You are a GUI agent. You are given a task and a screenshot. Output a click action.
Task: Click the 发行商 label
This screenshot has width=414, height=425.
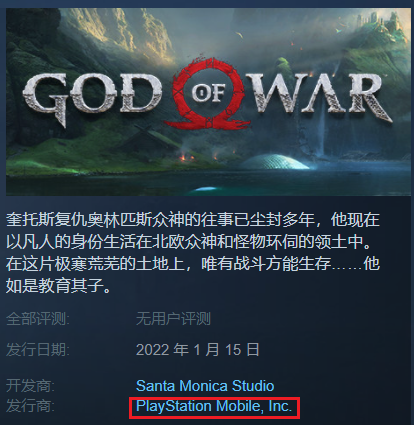click(30, 406)
